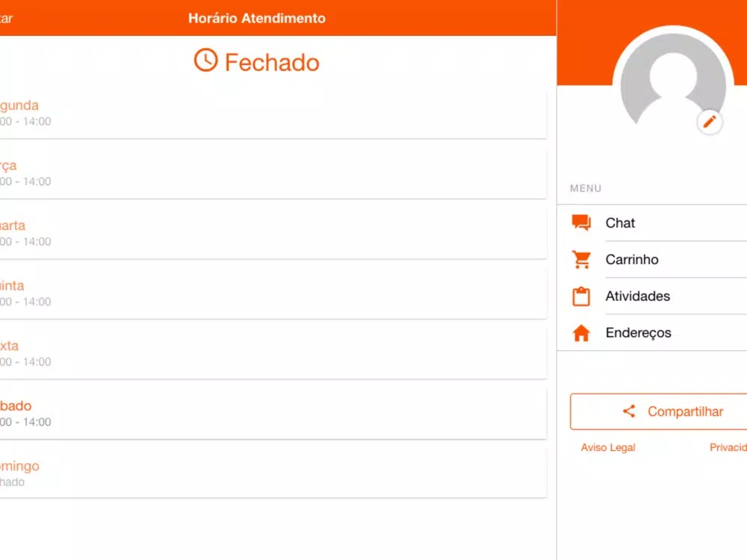
Task: Select the Atividades menu entry
Action: point(659,296)
